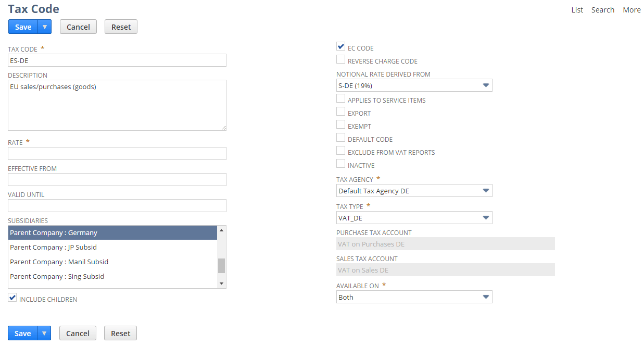
Task: Open the Available On dropdown
Action: pyautogui.click(x=414, y=297)
